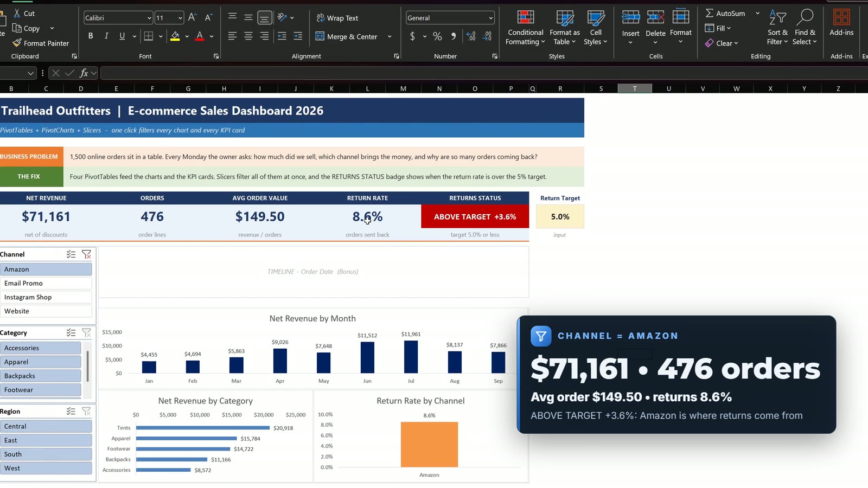Screen dimensions: 868x488
Task: Center align text horizontally
Action: pos(248,36)
